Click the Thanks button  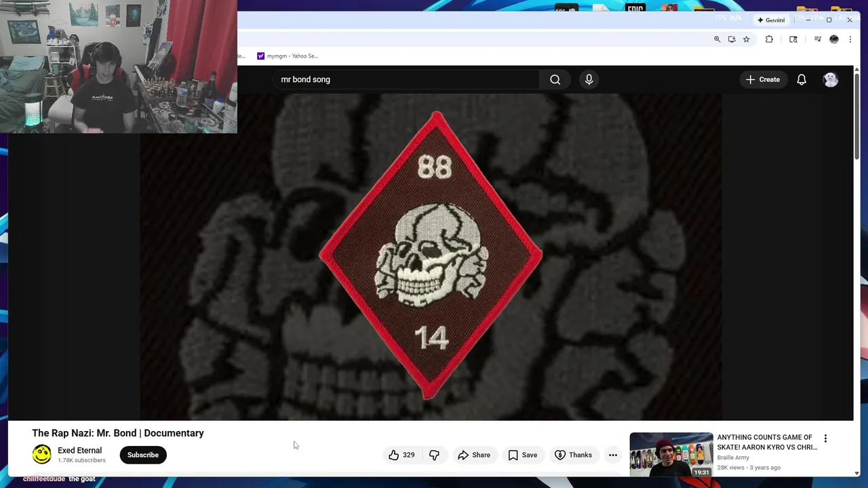pos(574,455)
